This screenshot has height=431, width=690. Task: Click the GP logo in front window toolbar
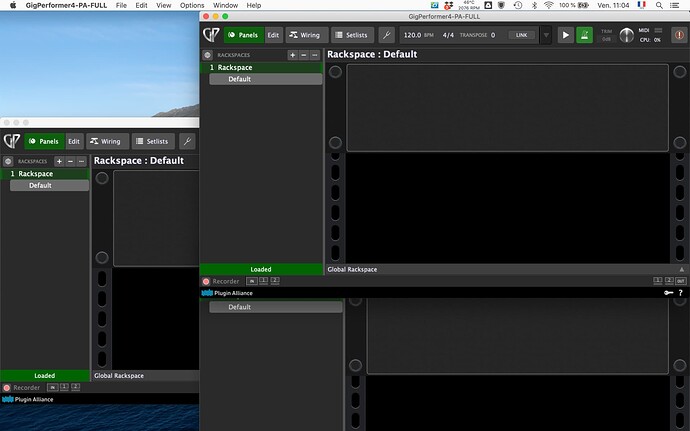(x=211, y=35)
